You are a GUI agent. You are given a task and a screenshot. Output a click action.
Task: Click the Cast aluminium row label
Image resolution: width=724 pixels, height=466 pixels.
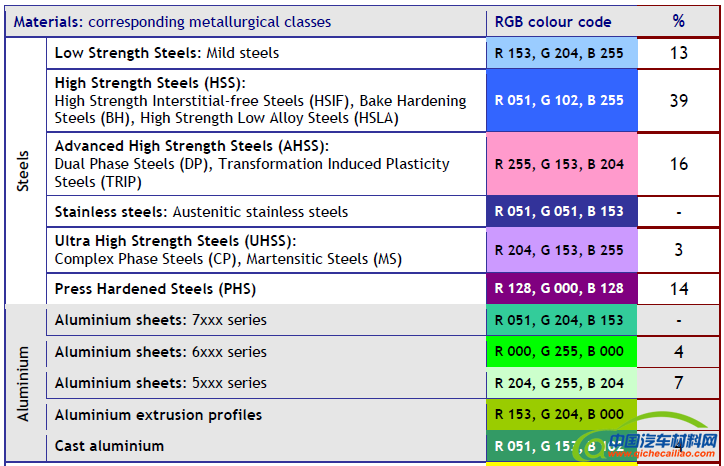110,446
